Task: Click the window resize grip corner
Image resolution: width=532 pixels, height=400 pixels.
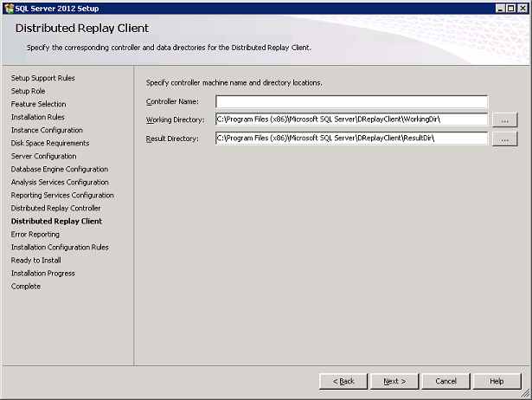Action: point(525,393)
